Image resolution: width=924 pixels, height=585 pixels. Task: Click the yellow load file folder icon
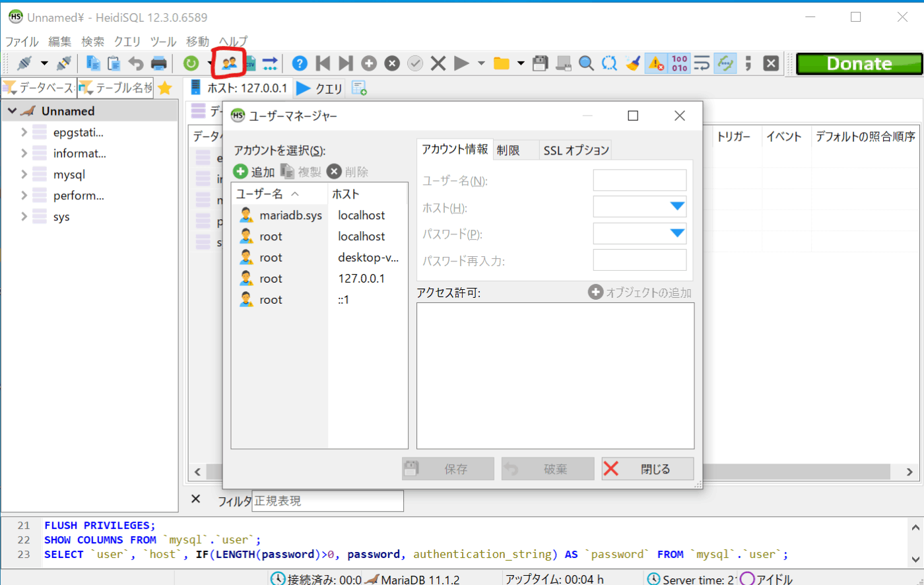click(x=502, y=63)
